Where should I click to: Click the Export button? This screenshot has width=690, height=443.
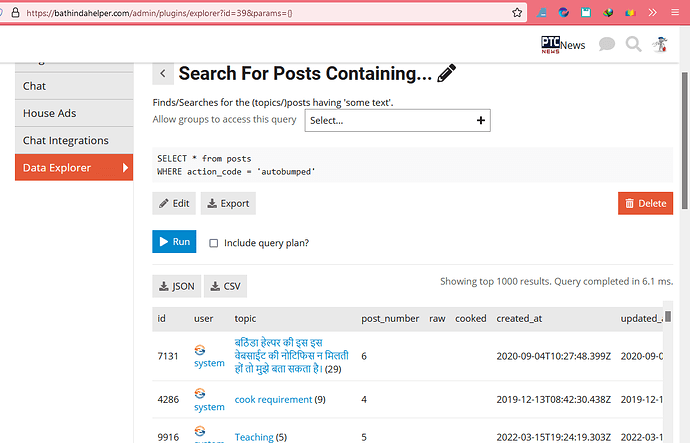(228, 203)
